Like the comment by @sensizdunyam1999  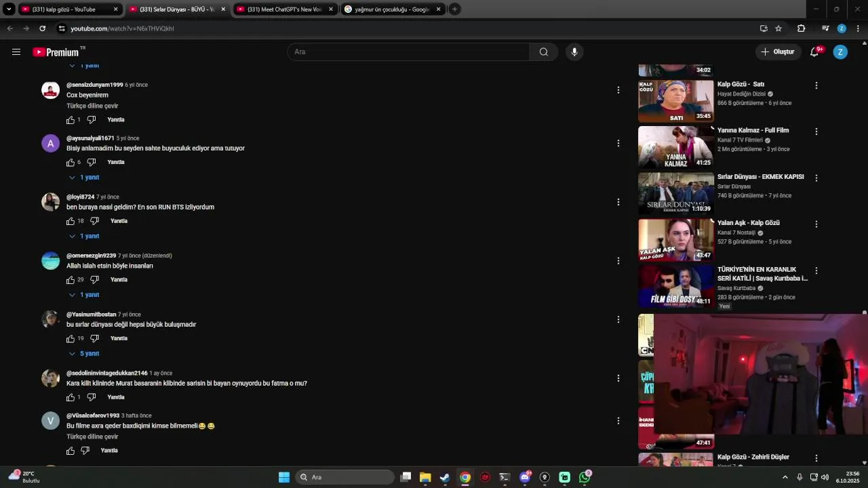[71, 120]
